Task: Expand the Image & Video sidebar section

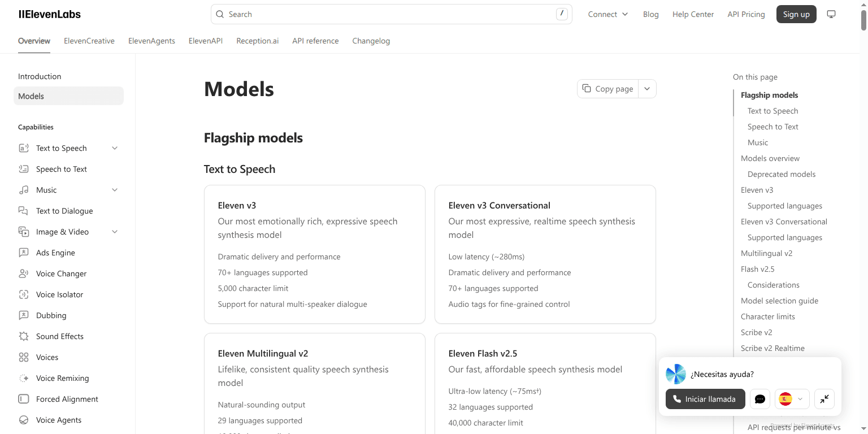Action: [x=115, y=232]
